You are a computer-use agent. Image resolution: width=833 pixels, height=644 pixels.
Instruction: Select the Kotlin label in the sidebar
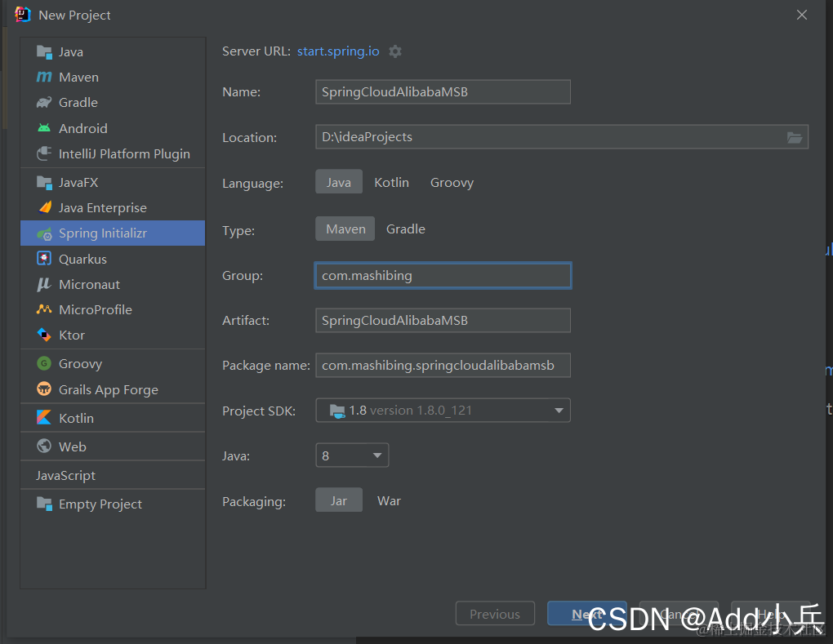(77, 418)
